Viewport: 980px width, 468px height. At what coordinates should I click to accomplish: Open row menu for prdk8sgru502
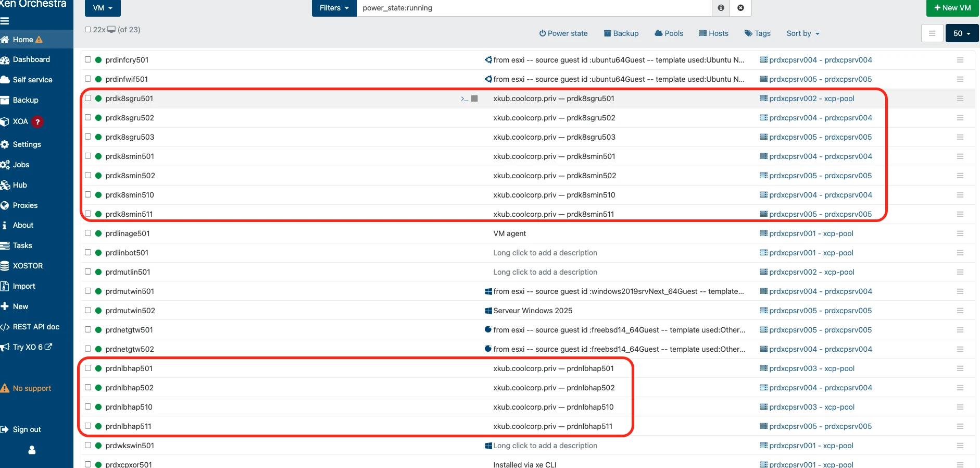tap(960, 118)
